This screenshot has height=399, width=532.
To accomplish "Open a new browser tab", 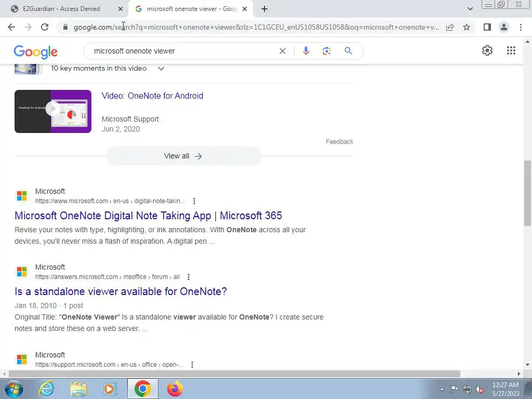I will [264, 9].
